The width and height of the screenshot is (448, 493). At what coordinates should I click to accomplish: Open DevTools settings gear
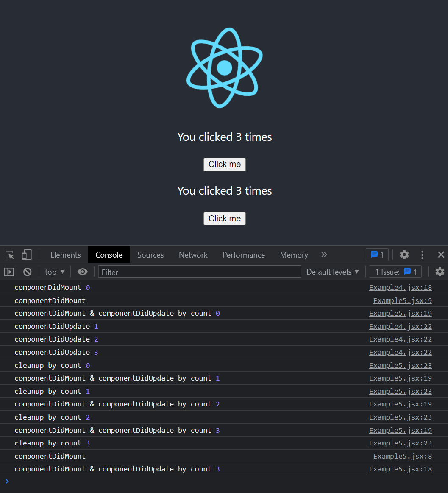(x=404, y=255)
